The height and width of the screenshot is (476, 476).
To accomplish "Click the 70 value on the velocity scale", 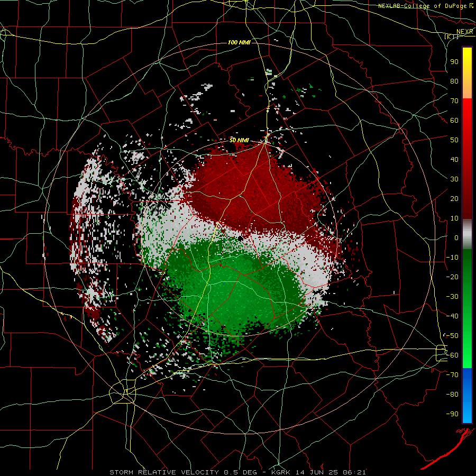I will tap(454, 101).
